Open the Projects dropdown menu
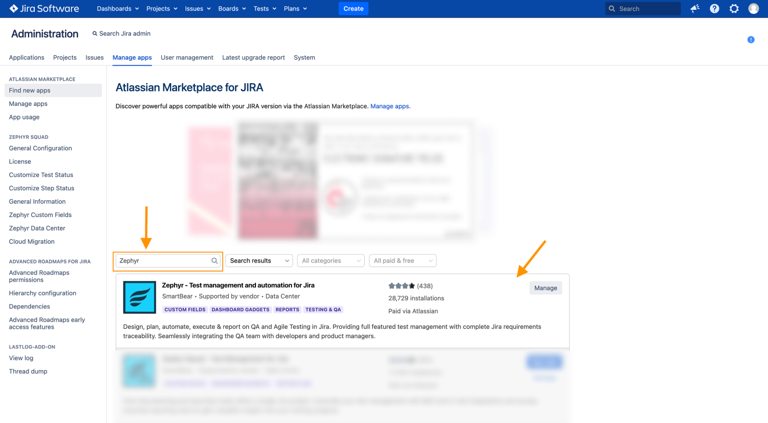This screenshot has height=423, width=768. (x=162, y=8)
